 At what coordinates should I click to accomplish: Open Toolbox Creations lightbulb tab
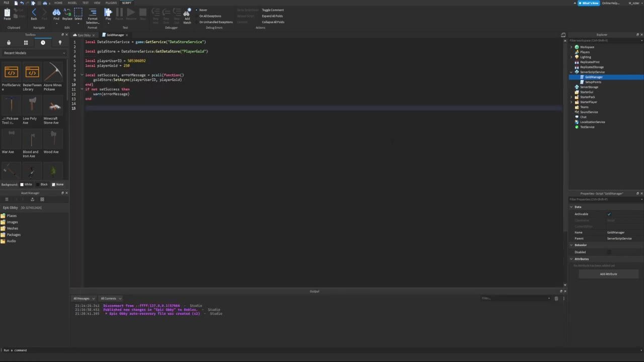pyautogui.click(x=60, y=43)
